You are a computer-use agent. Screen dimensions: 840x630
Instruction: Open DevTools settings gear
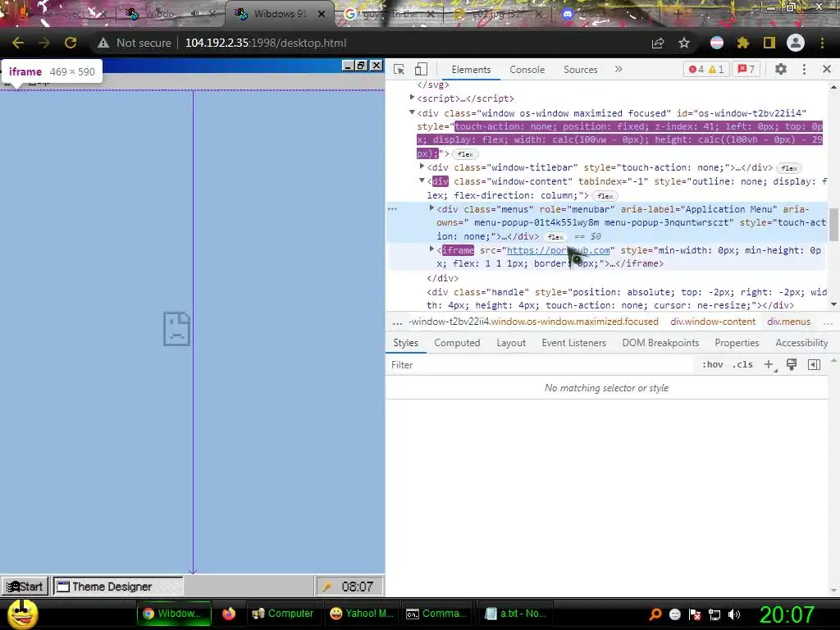tap(781, 69)
